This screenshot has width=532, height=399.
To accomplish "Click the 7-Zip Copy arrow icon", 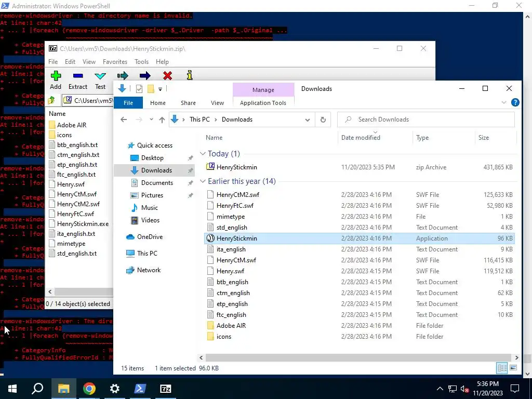I will (x=123, y=75).
